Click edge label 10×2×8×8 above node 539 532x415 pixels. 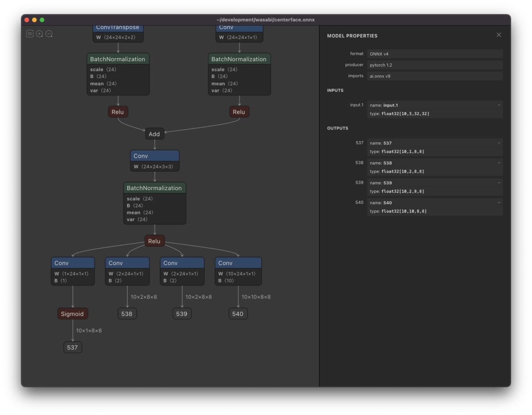pos(199,297)
